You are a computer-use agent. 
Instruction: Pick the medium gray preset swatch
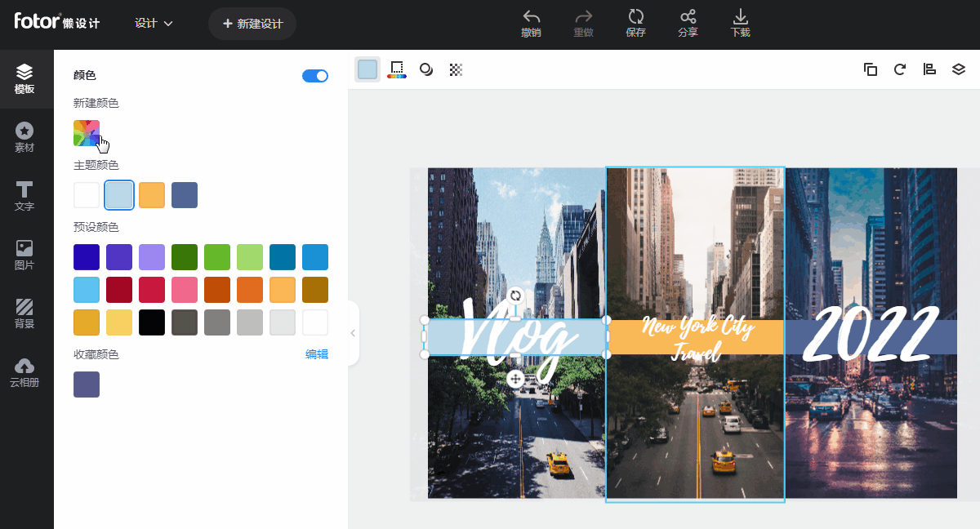(x=217, y=322)
